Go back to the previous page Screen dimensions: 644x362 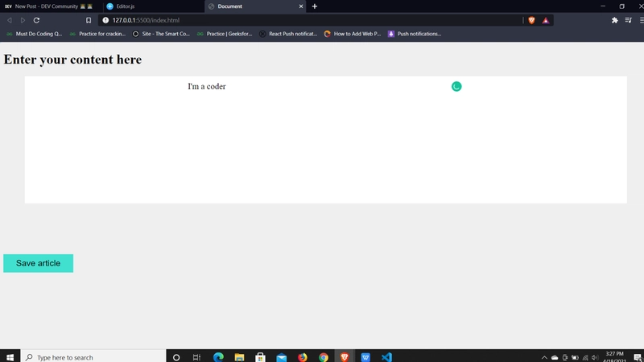(x=10, y=20)
